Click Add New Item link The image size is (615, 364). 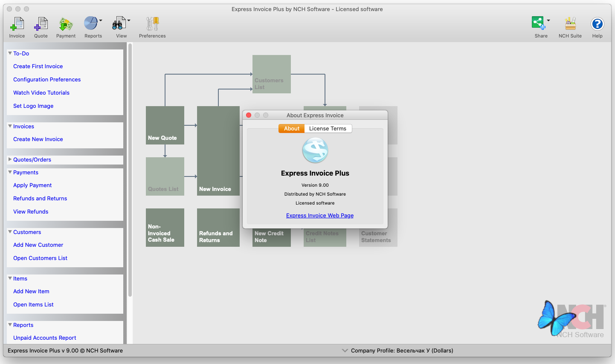(31, 291)
